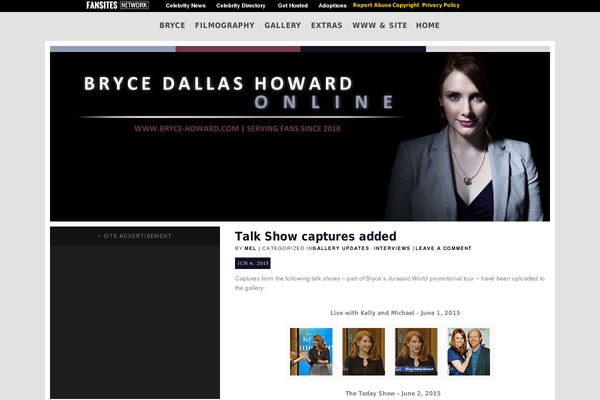600x400 pixels.
Task: Click LEAVE A COMMENT
Action: point(443,248)
